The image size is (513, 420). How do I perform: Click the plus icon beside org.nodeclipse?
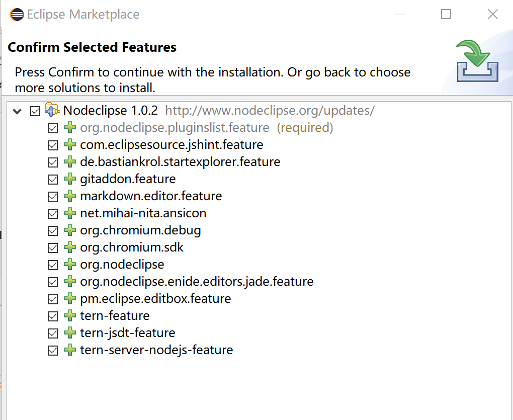(70, 264)
